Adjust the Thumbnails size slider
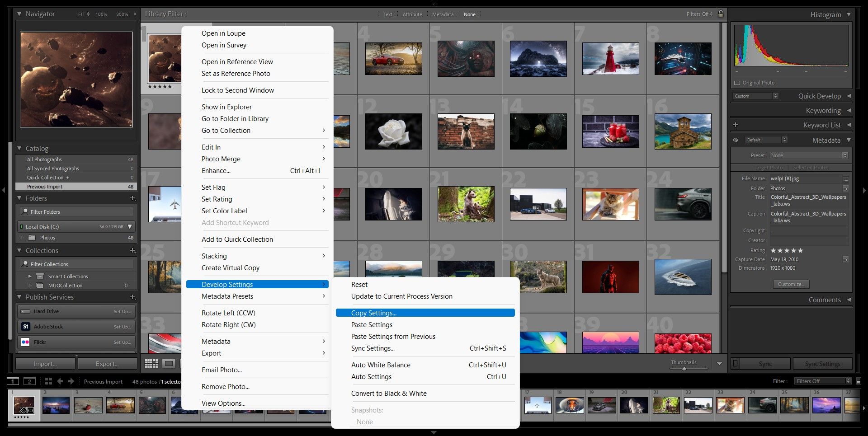The width and height of the screenshot is (868, 436). (x=684, y=369)
